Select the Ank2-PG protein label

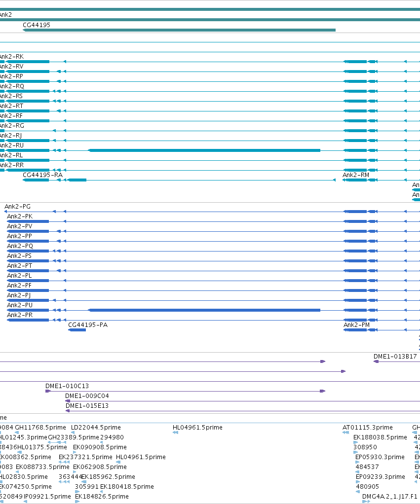point(17,207)
